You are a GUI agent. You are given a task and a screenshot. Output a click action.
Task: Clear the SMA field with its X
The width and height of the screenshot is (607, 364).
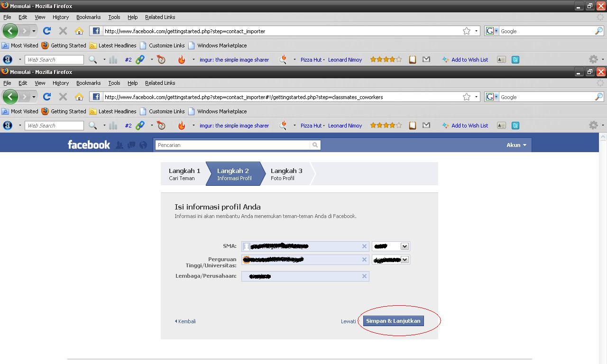[364, 246]
